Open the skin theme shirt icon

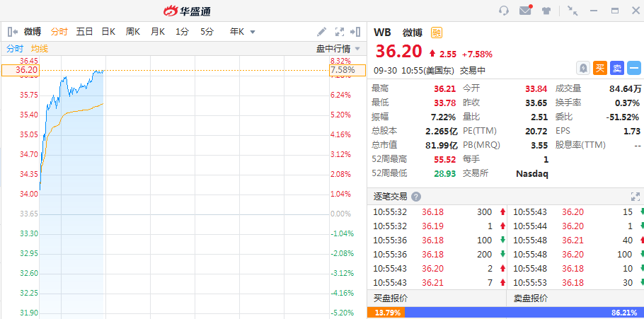(546, 11)
